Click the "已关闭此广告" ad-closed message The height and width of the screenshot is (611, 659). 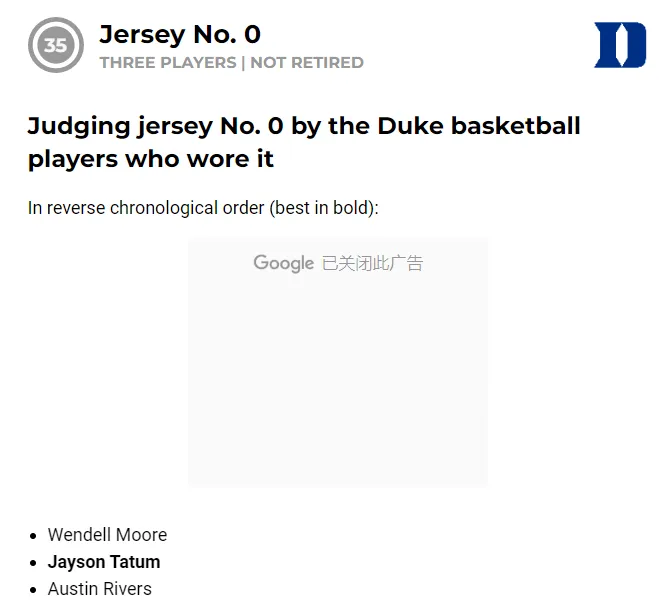click(x=372, y=263)
